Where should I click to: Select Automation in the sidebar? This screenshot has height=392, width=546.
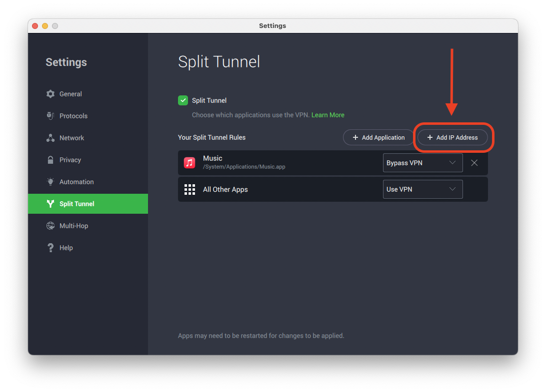point(88,182)
